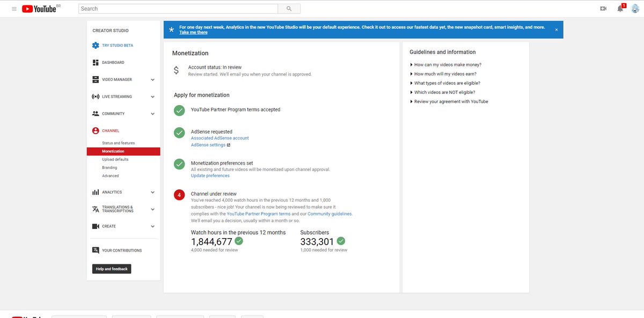Click the Analytics bar chart icon
Viewport: 644px width, 318px height.
tap(96, 192)
